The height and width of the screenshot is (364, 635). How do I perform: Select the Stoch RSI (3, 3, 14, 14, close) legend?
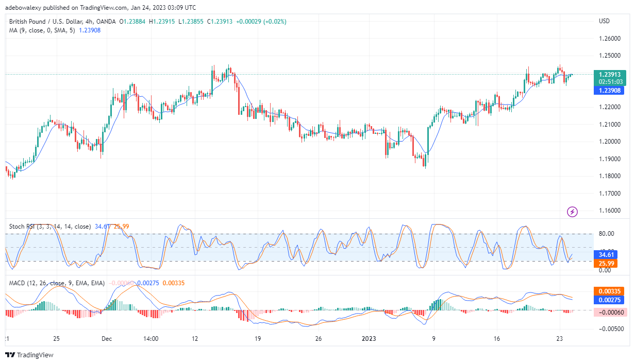click(51, 227)
